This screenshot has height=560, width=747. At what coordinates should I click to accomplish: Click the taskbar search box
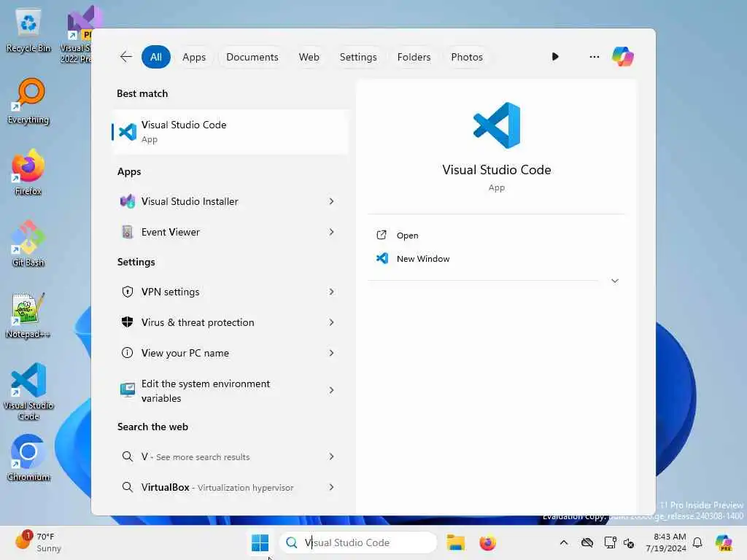[x=358, y=542]
